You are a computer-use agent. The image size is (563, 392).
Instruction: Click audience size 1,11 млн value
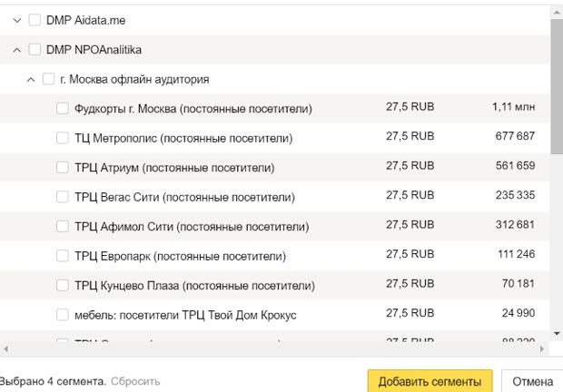tap(513, 106)
